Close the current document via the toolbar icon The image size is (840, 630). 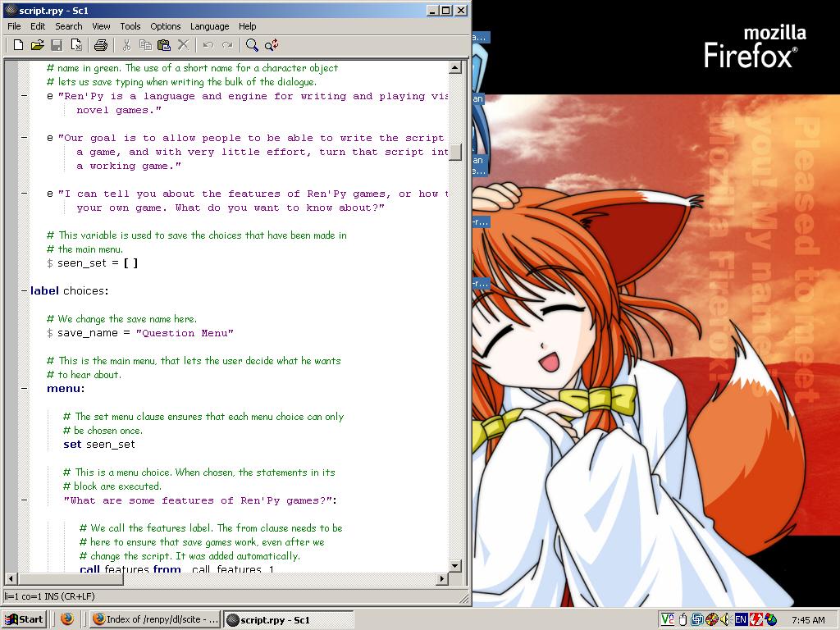pos(76,45)
